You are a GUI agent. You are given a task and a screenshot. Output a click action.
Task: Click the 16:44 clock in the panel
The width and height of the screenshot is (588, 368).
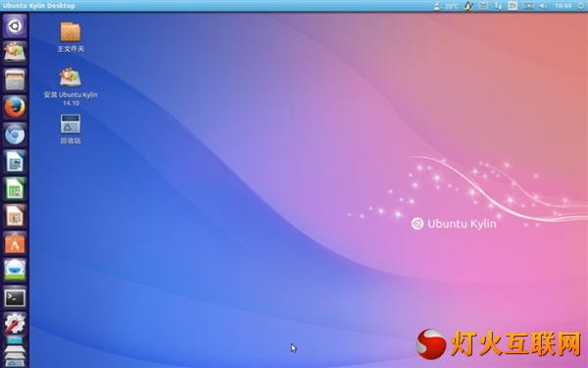coord(563,6)
